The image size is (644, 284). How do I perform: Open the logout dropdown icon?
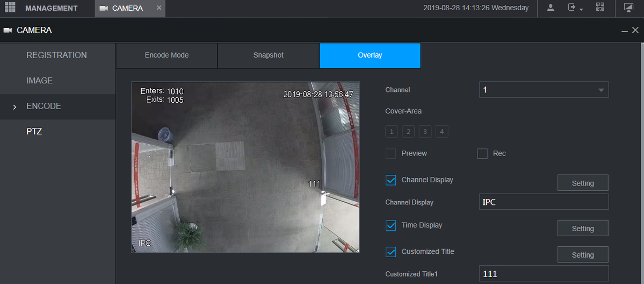(575, 8)
